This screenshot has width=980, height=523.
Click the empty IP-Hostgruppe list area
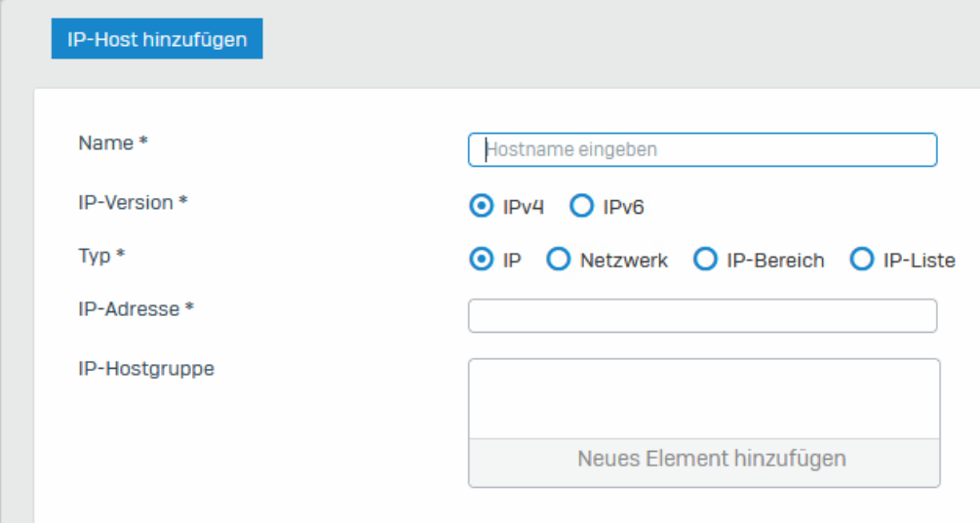(704, 398)
